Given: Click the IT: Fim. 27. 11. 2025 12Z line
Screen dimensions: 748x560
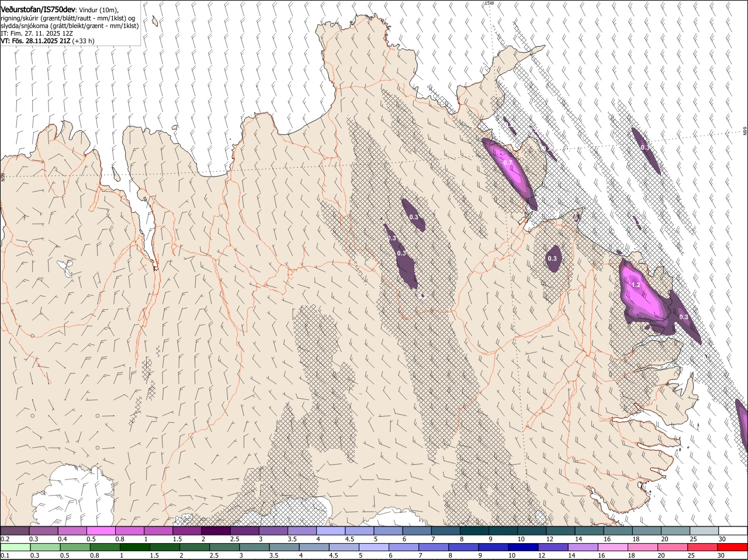Looking at the screenshot, I should point(37,33).
